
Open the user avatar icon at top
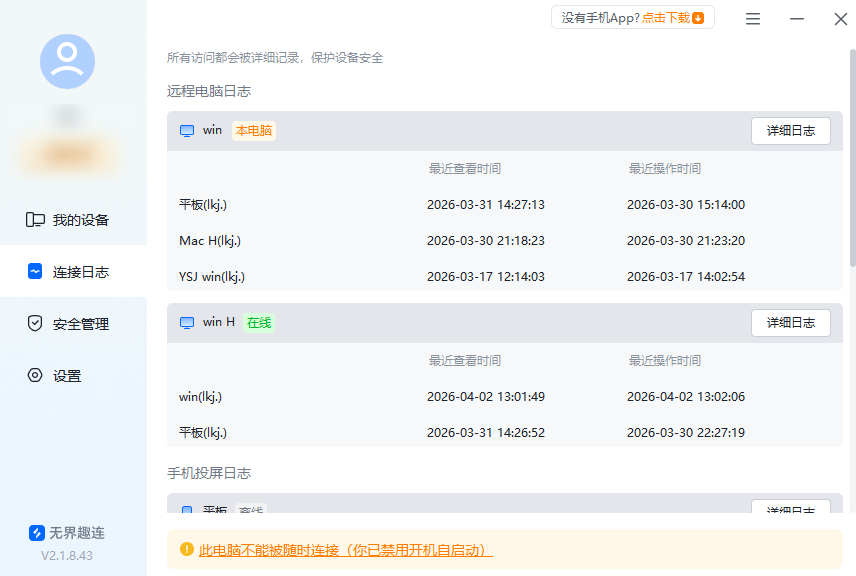tap(65, 61)
